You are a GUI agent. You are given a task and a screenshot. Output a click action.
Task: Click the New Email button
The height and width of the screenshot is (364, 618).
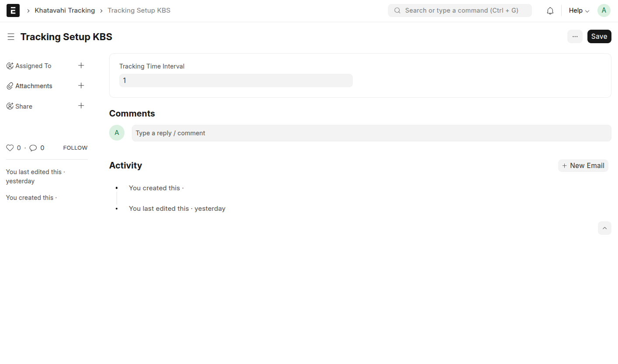tap(583, 165)
